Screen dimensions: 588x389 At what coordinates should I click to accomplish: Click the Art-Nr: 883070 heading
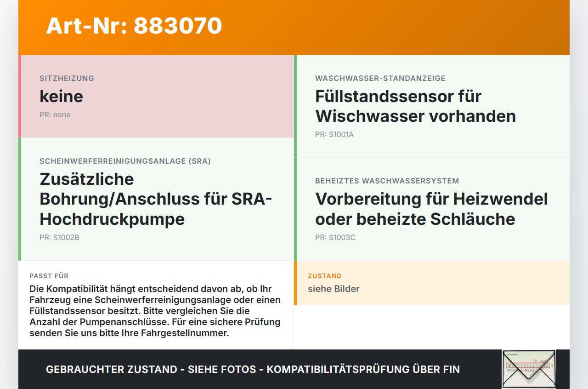[x=134, y=26]
